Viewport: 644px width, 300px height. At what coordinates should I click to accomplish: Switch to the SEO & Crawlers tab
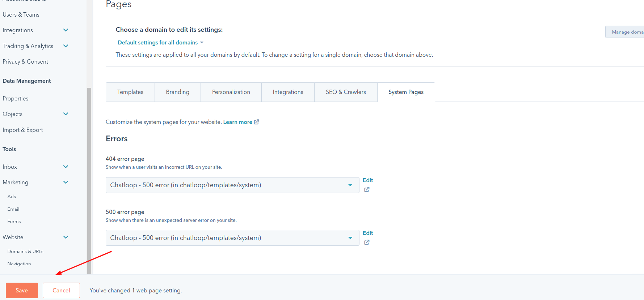(x=346, y=92)
